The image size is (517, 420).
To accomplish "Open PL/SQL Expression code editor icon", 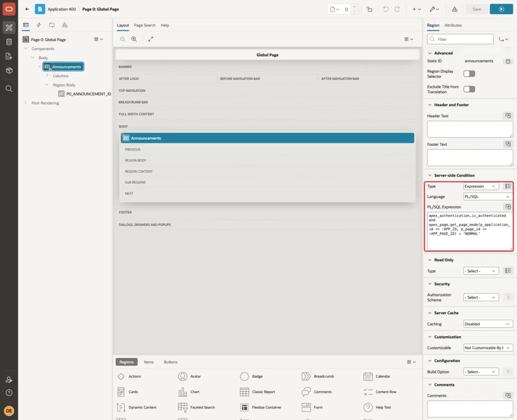I will tap(508, 206).
